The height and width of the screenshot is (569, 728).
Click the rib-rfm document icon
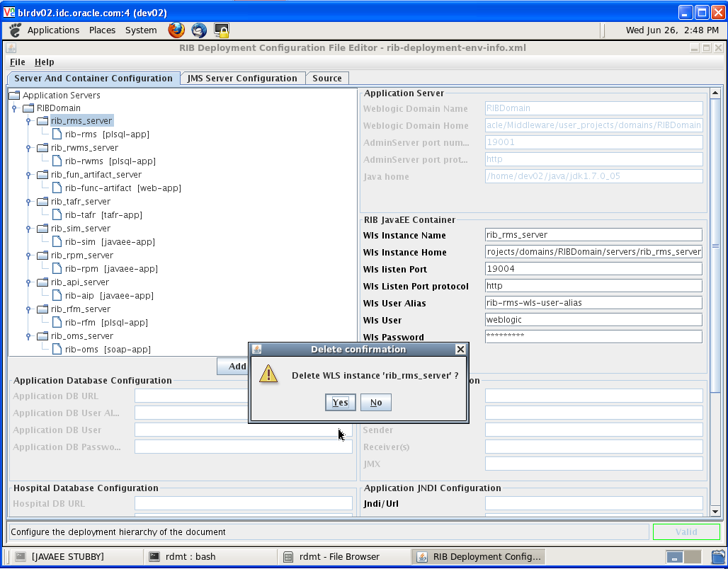57,323
